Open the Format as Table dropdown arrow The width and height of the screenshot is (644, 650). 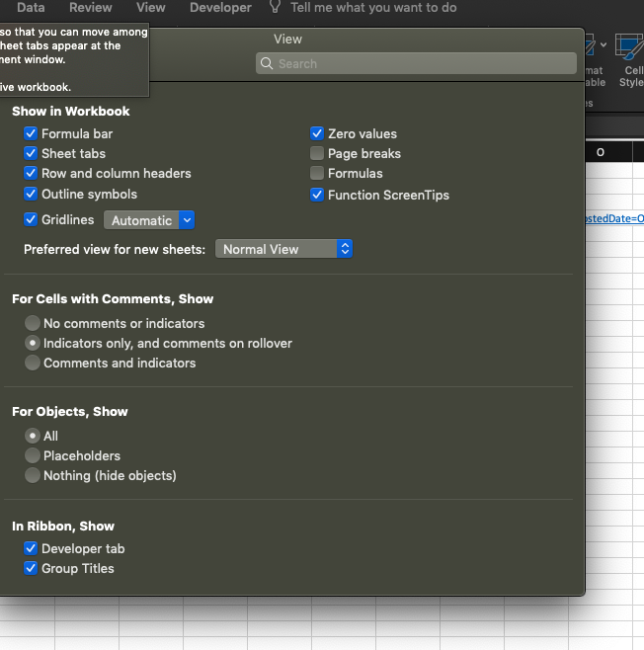pyautogui.click(x=604, y=44)
